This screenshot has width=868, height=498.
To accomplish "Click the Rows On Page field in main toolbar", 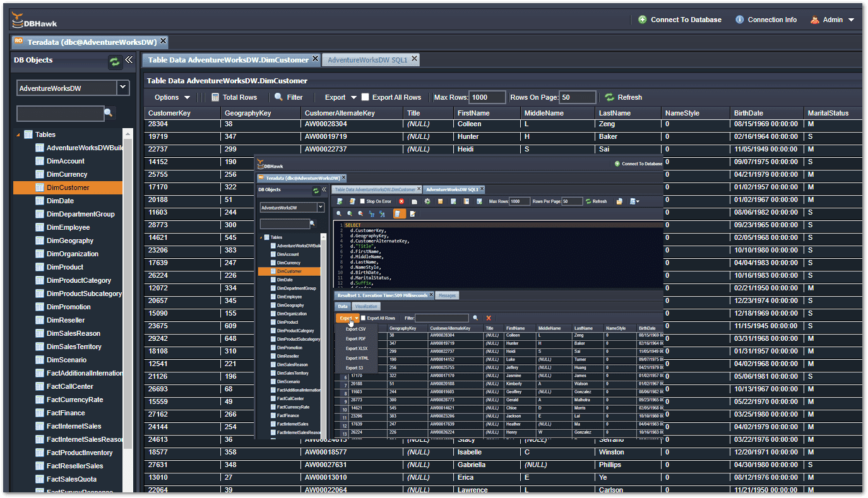I will [578, 97].
